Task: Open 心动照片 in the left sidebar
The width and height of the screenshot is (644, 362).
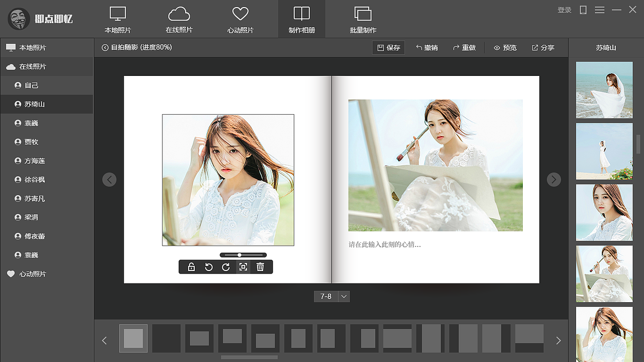Action: pos(47,274)
